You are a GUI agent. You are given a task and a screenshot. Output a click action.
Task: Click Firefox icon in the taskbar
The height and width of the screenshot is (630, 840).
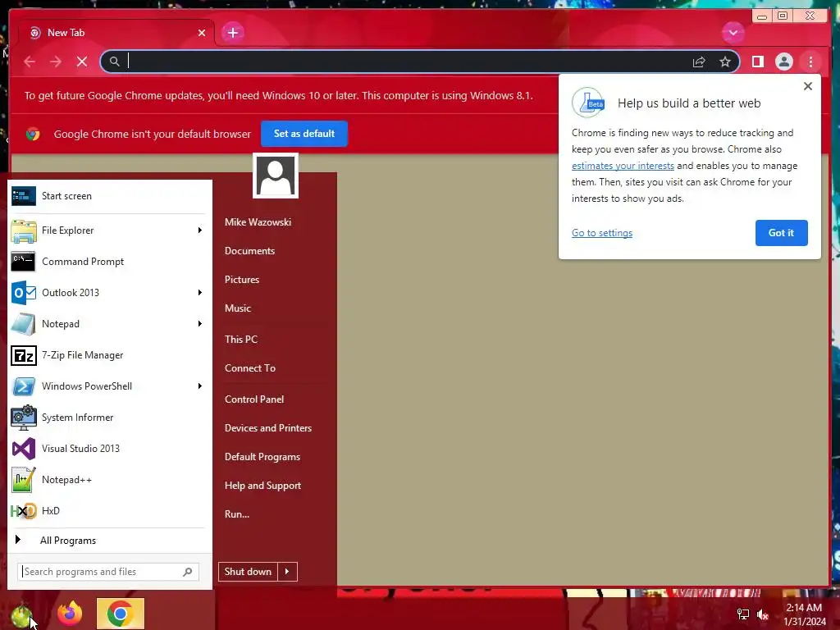click(x=70, y=614)
